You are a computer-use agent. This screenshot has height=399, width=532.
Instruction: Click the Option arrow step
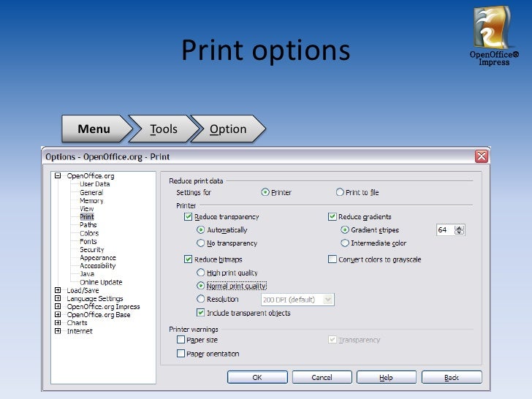(228, 129)
